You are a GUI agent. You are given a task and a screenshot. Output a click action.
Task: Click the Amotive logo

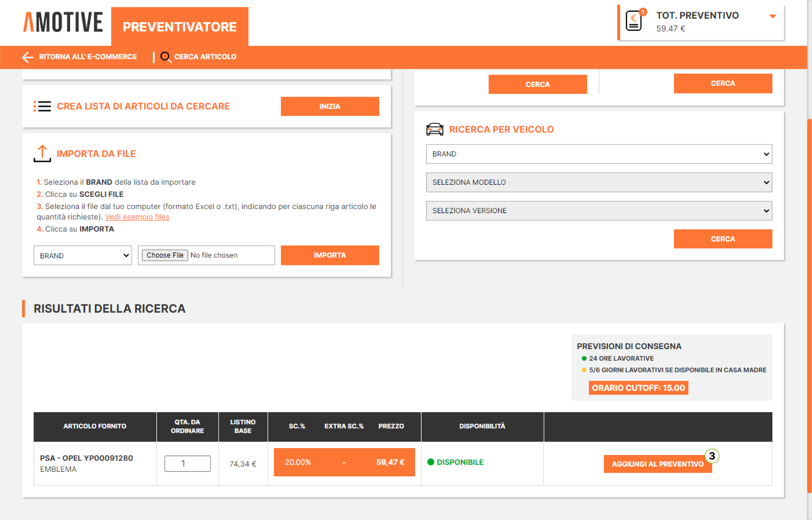[x=63, y=22]
